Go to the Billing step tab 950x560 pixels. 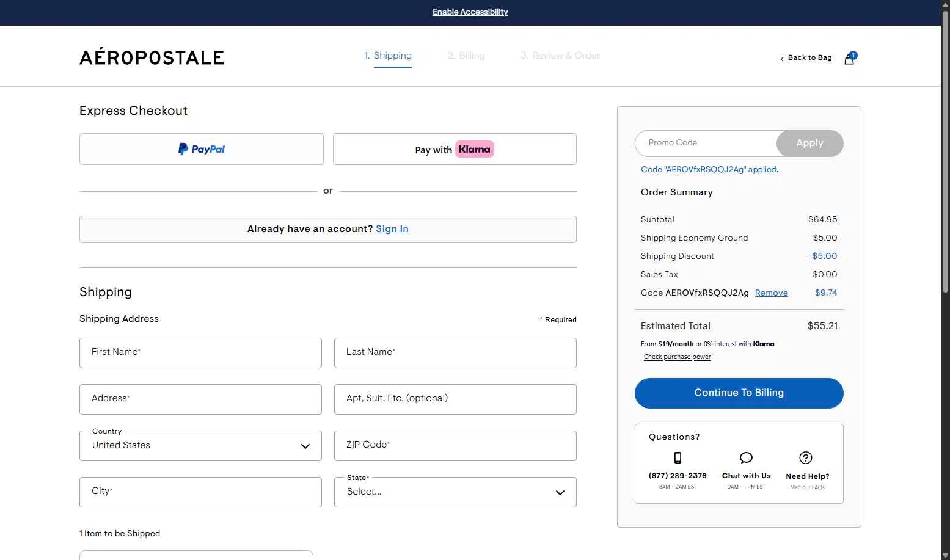point(466,56)
